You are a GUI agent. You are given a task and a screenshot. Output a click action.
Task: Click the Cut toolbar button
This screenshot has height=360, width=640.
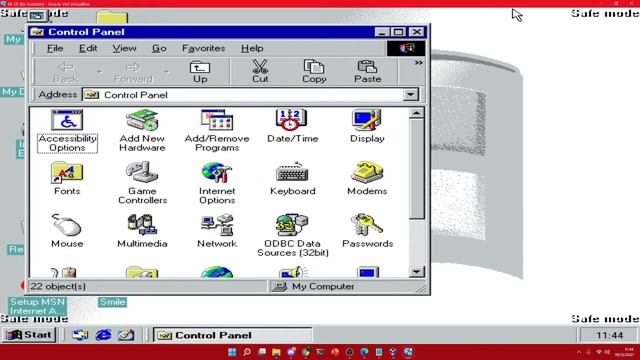[x=260, y=72]
